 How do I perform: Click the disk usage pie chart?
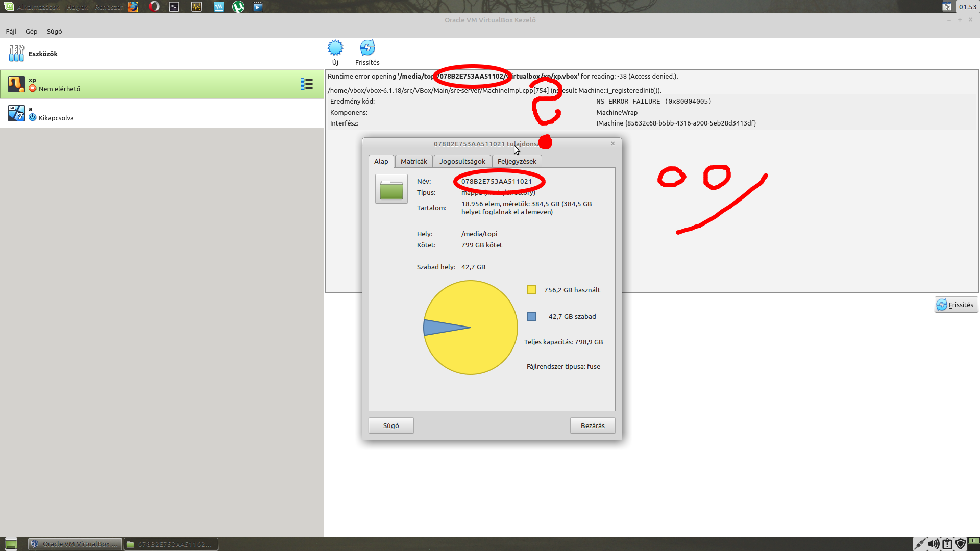tap(471, 328)
